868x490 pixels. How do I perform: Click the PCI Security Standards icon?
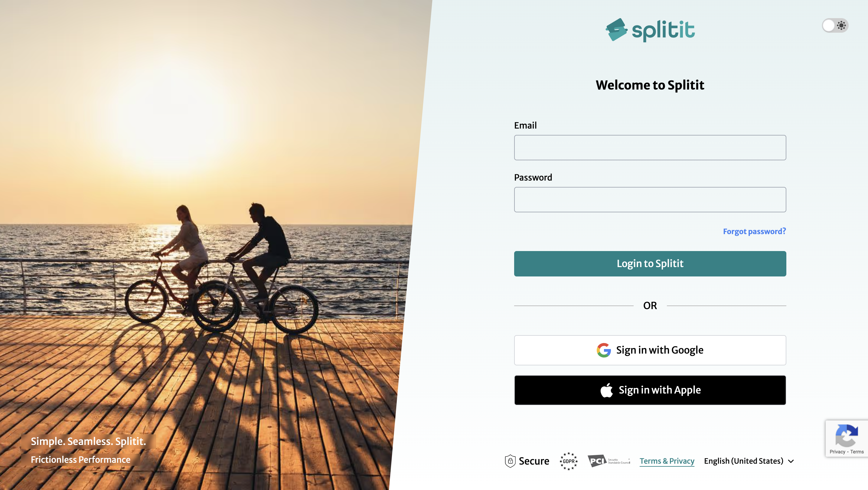[608, 461]
